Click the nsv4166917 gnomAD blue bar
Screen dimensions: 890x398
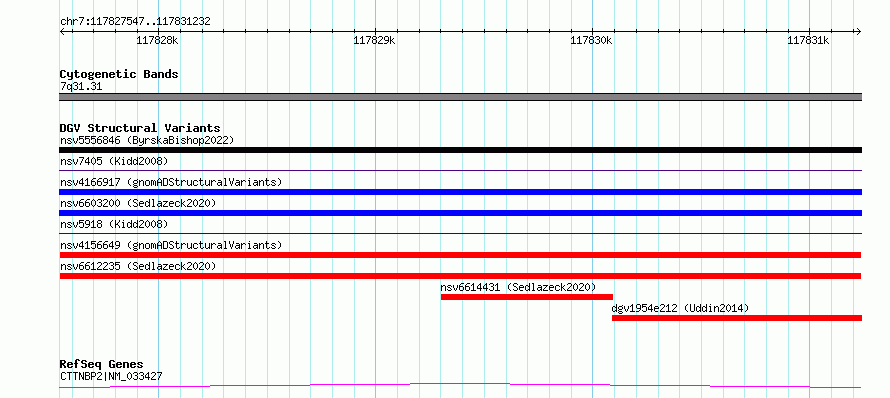tap(460, 192)
